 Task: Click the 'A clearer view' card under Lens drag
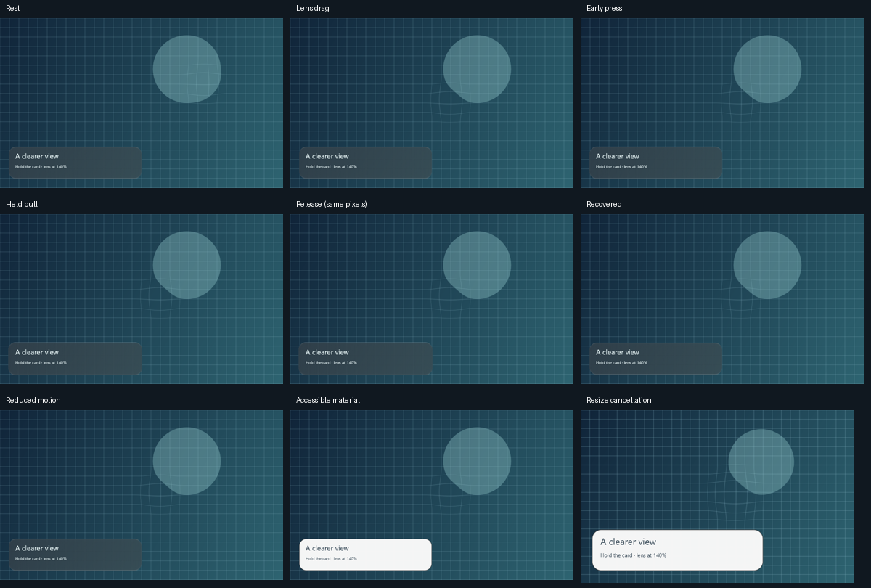click(366, 163)
